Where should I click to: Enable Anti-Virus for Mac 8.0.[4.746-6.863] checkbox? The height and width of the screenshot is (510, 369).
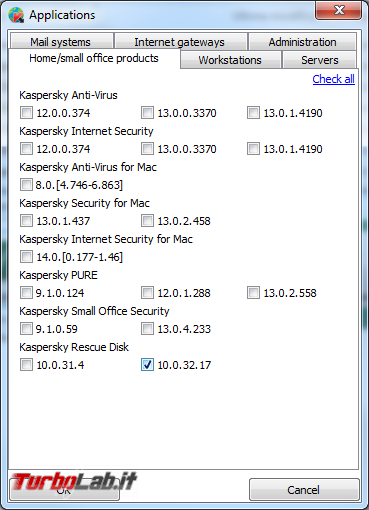26,185
